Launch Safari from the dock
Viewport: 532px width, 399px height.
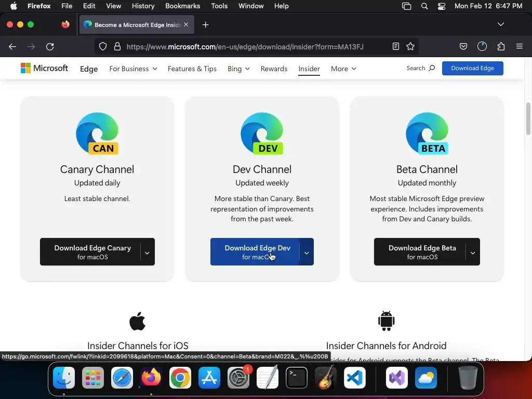[122, 378]
